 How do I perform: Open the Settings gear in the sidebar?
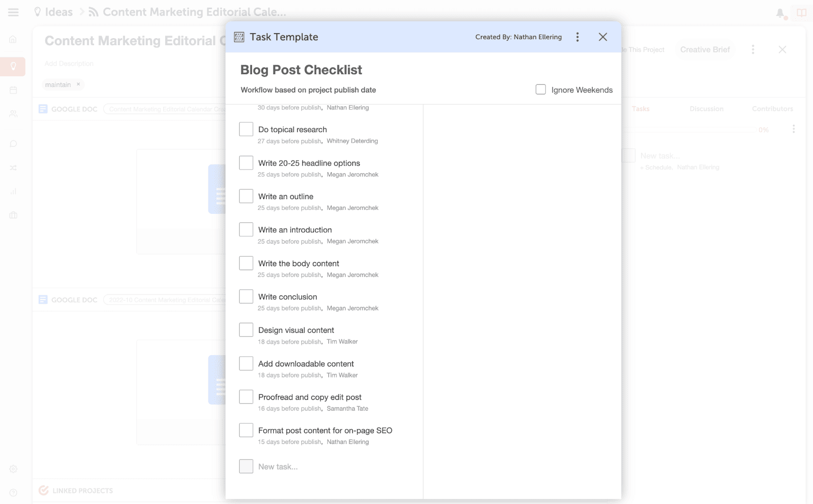click(13, 469)
